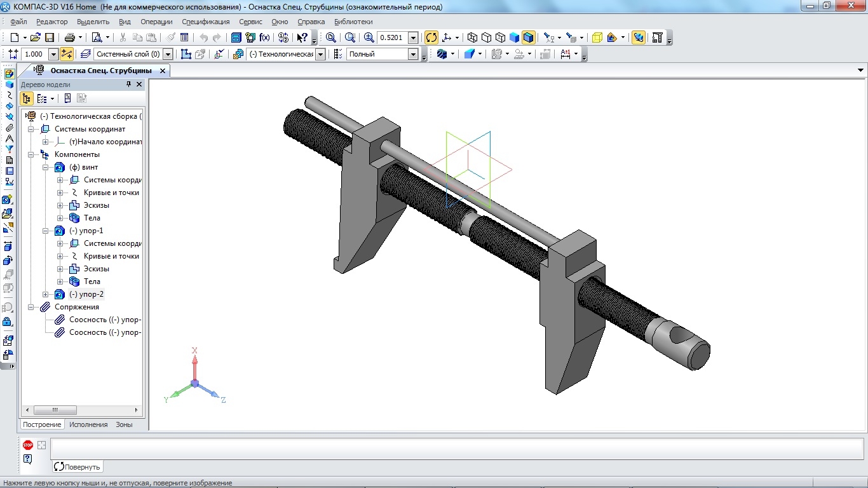Open the Операции menu
The height and width of the screenshot is (488, 868).
tap(156, 22)
